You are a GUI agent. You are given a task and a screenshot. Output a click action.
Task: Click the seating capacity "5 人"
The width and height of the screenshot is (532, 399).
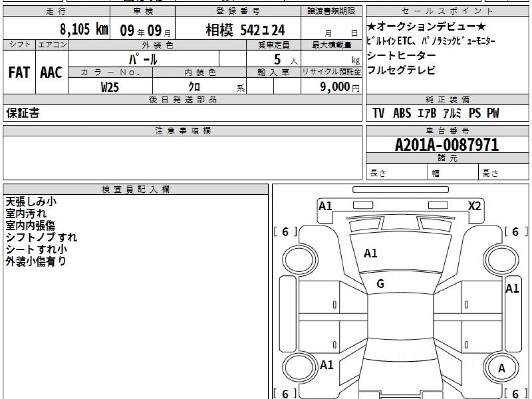(x=286, y=59)
